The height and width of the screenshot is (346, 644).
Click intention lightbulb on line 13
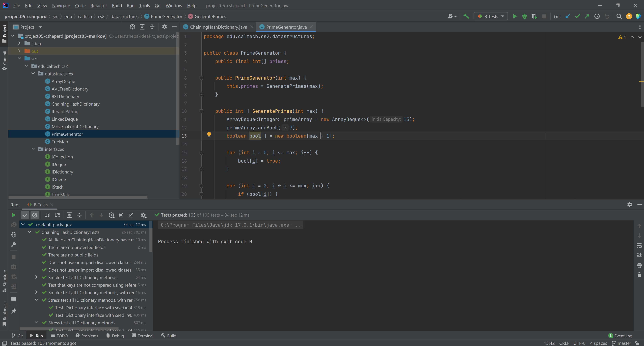click(x=209, y=135)
